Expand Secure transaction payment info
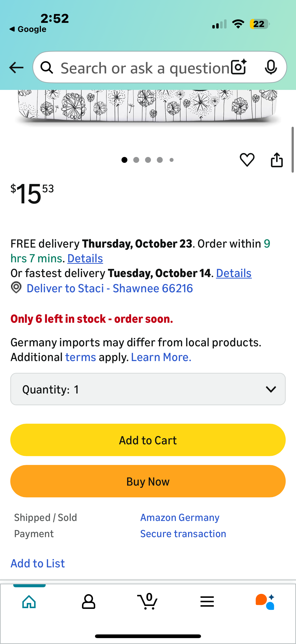The width and height of the screenshot is (296, 644). tap(183, 534)
